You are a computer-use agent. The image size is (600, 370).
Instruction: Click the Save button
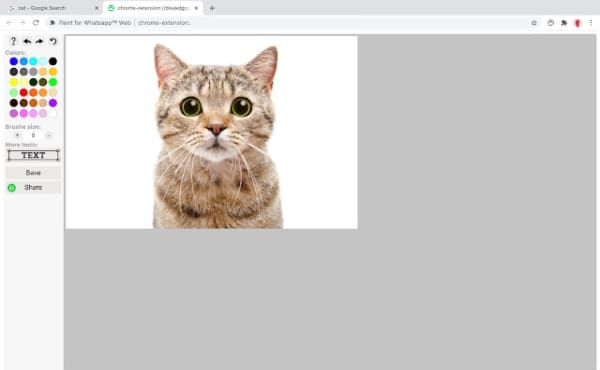click(33, 173)
